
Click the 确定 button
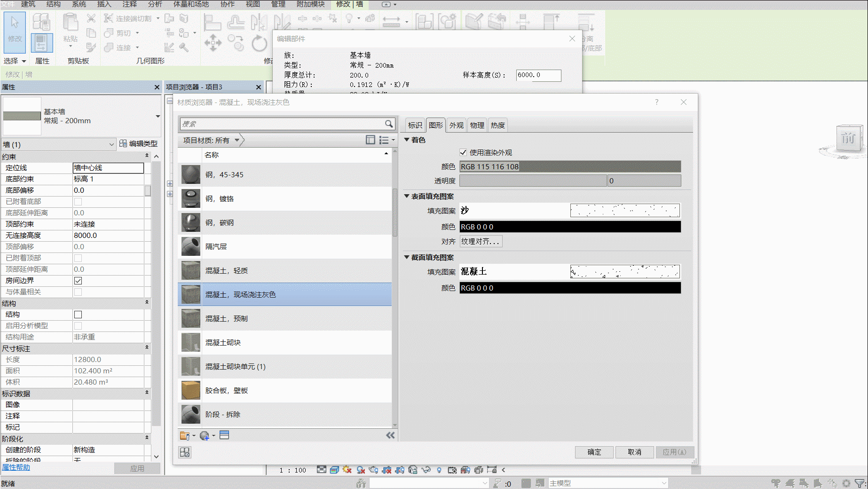point(594,452)
